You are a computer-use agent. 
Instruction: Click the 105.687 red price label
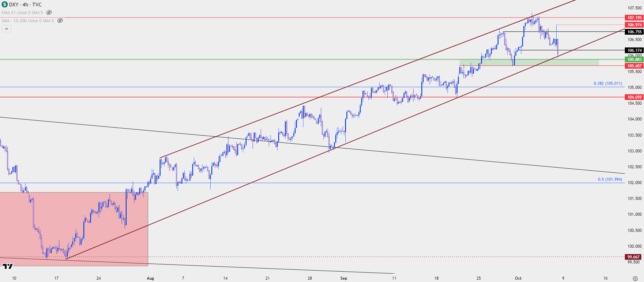634,66
